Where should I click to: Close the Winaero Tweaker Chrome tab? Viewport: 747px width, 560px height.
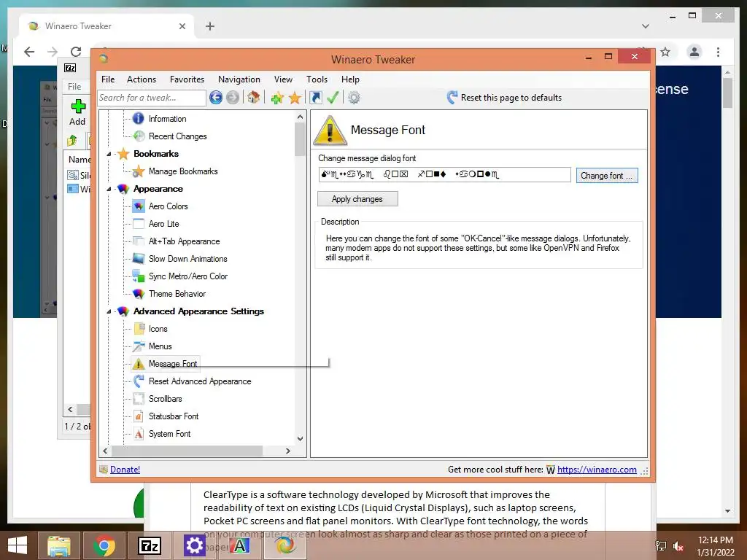182,26
